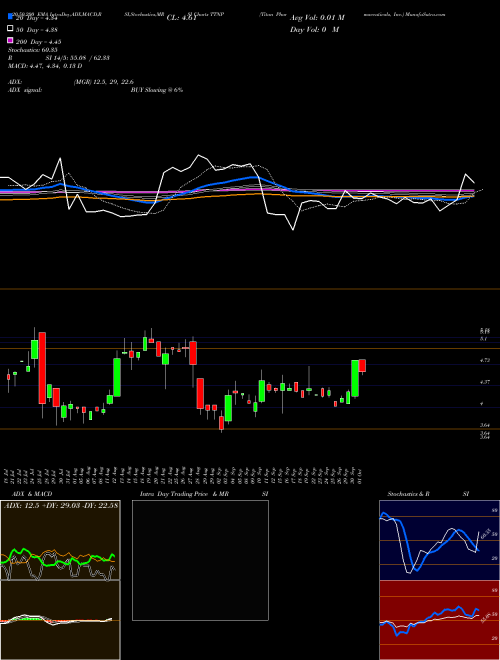Click the ADX +DY -DY values header
Screen dimensions: 500x660
(61, 505)
